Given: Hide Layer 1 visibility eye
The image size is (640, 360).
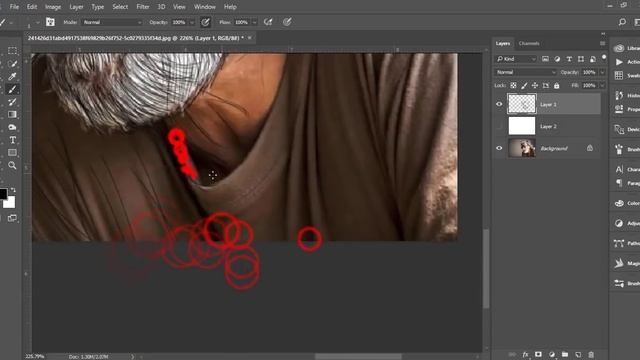Looking at the screenshot, I should click(499, 104).
